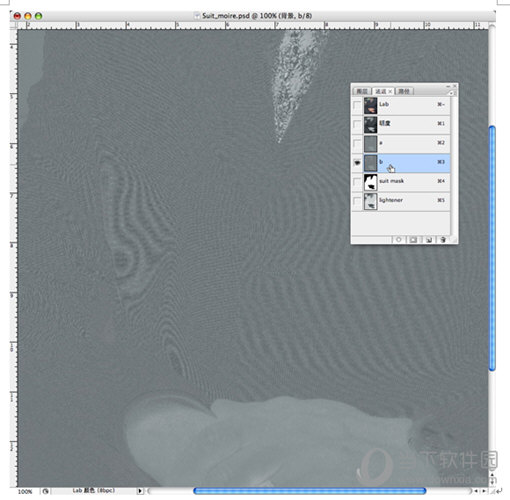The height and width of the screenshot is (500, 510).
Task: Click the vertical scrollbar thumb
Action: [492, 248]
